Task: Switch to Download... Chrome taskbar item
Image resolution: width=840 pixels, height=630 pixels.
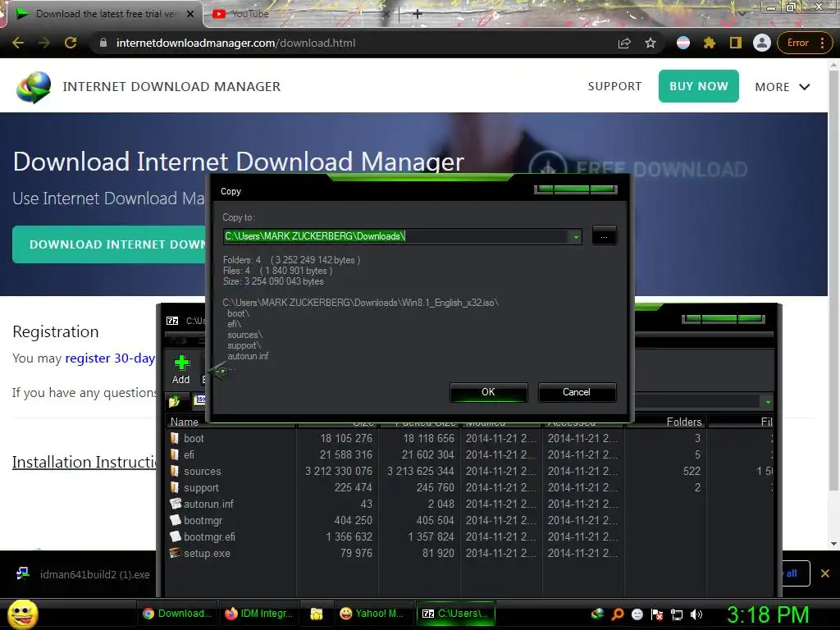Action: coord(177,614)
